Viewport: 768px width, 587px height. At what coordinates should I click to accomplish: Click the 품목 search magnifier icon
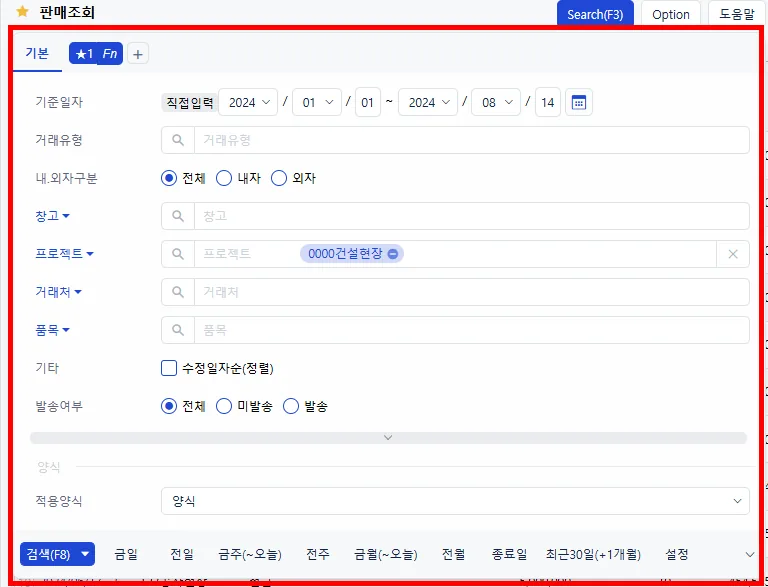point(178,330)
